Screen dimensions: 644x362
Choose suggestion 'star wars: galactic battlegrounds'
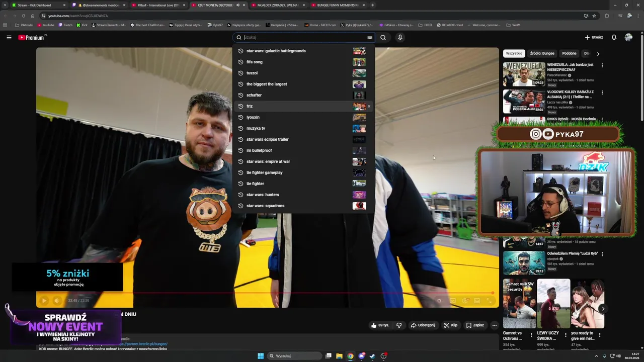pos(303,51)
